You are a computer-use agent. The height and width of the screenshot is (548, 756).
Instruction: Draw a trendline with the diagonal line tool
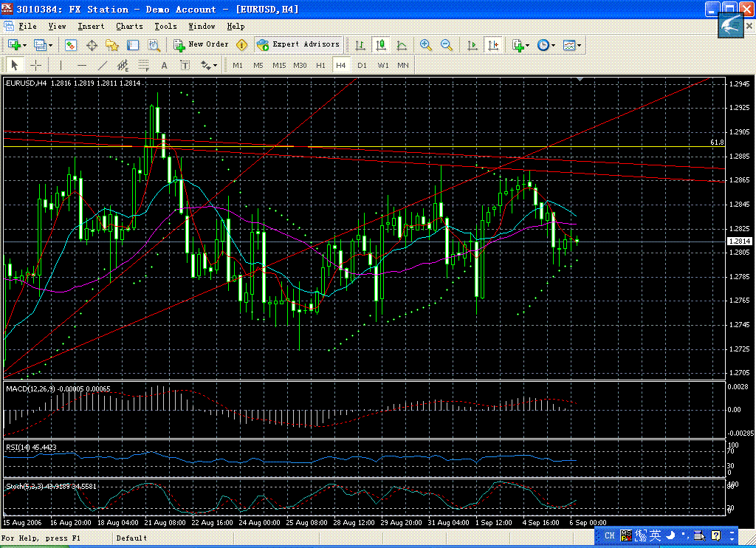(x=103, y=65)
